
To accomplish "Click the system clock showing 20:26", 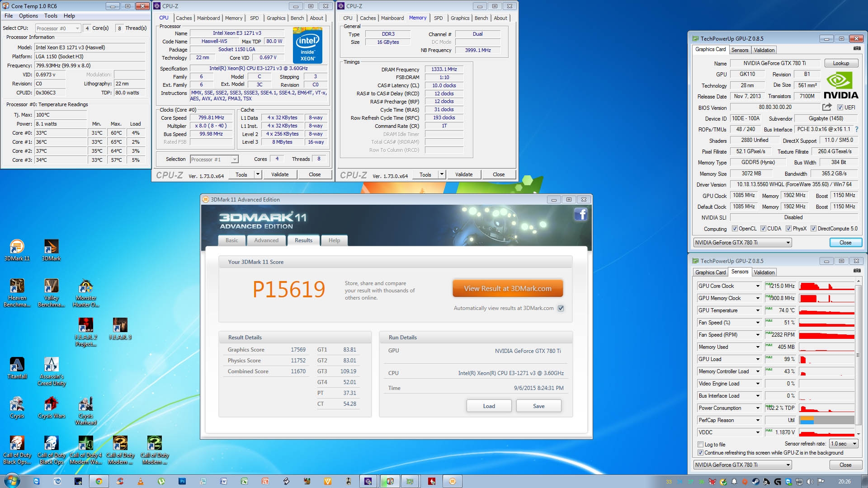I will 844,482.
